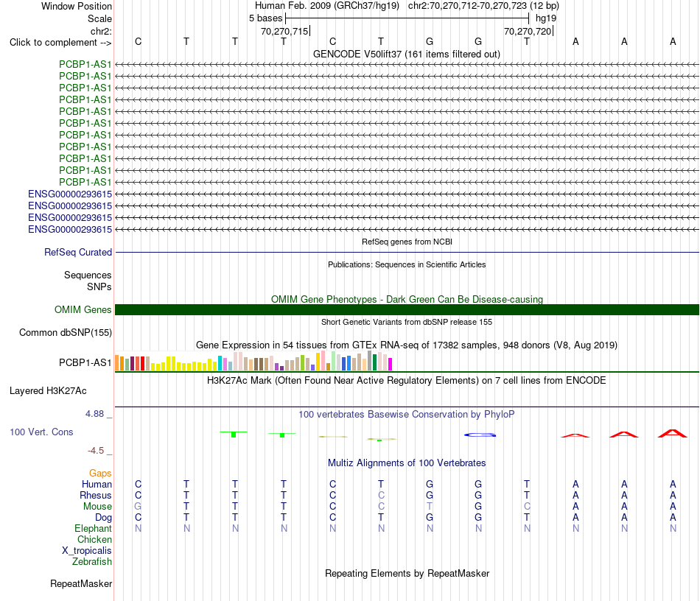Click the 'RepeatMasker' track label
This screenshot has width=700, height=601.
(x=81, y=583)
